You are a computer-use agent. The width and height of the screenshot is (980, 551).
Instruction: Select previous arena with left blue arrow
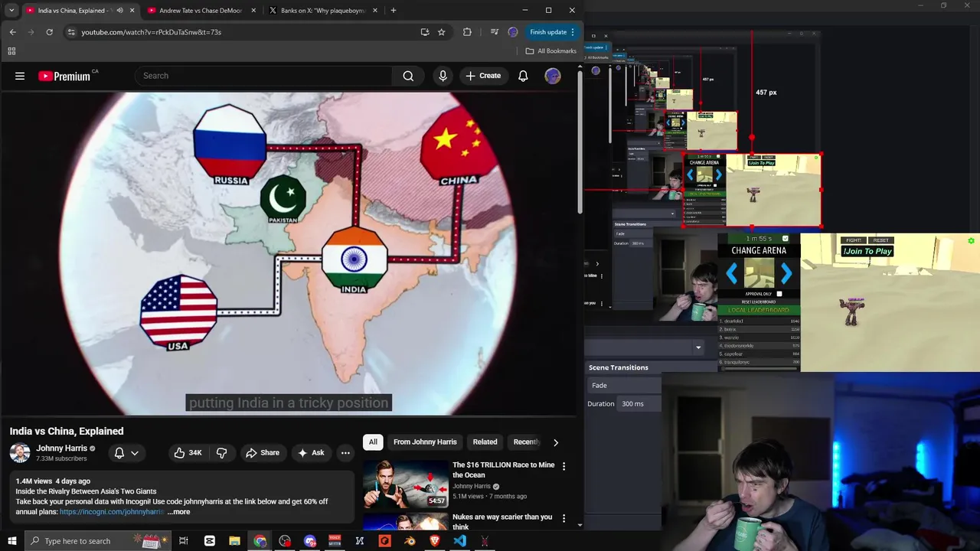click(732, 273)
